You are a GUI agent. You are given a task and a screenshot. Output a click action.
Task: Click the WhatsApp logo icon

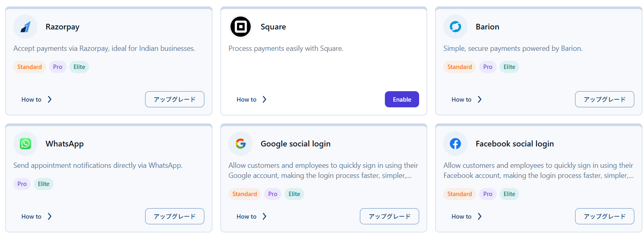click(25, 144)
